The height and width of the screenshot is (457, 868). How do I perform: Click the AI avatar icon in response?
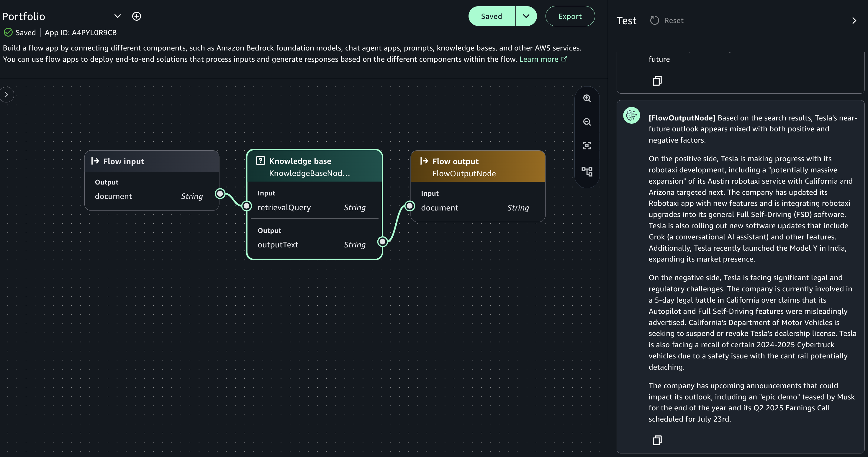(631, 115)
